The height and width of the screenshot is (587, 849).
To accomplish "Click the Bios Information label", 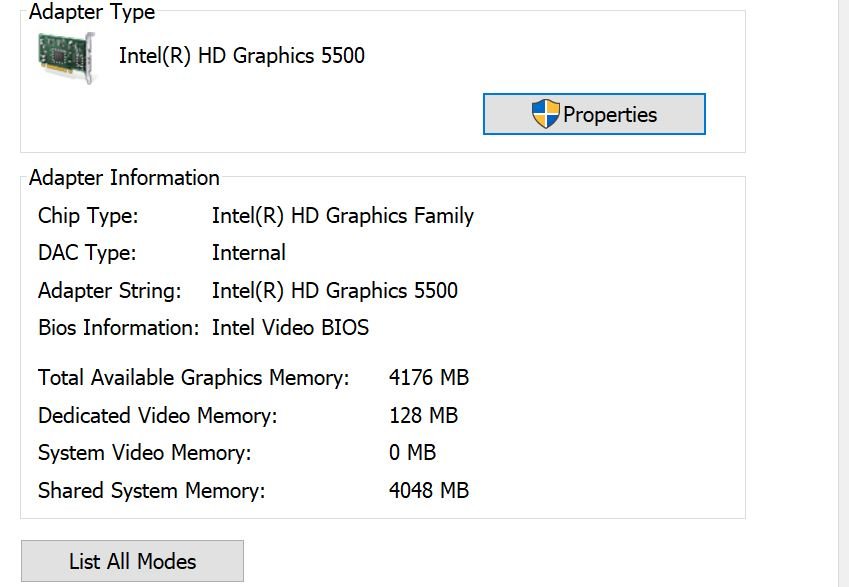I will pyautogui.click(x=119, y=328).
